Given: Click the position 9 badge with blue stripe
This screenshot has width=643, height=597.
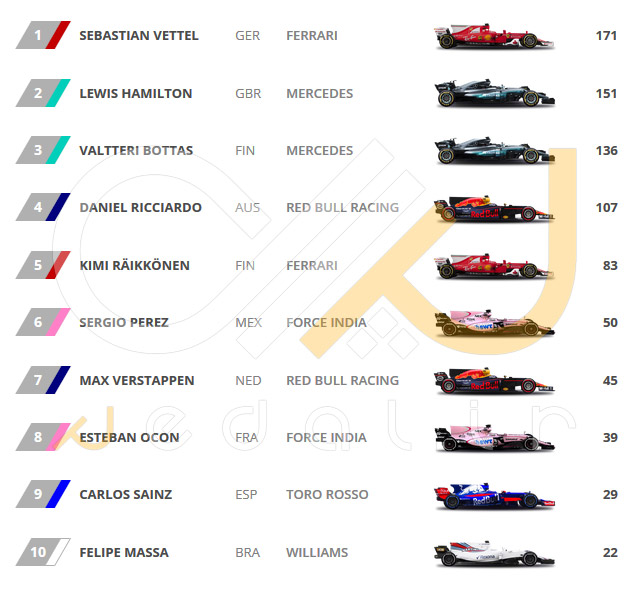Looking at the screenshot, I should point(43,494).
